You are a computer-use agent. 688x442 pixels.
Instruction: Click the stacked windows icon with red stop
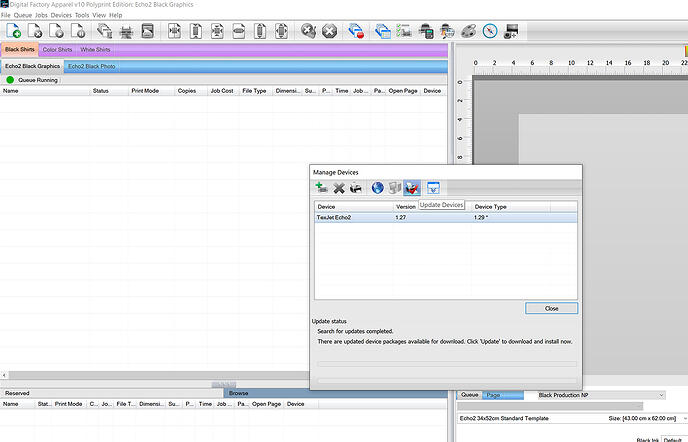pos(356,31)
